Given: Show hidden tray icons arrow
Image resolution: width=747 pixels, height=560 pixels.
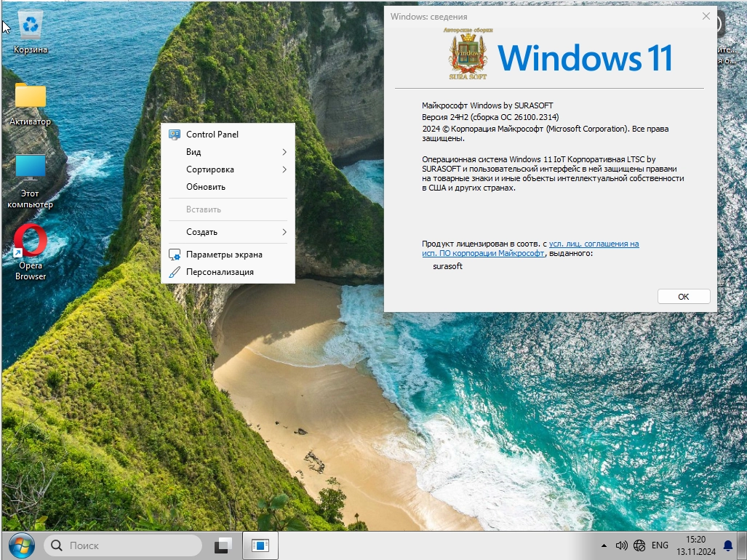Looking at the screenshot, I should (x=604, y=545).
